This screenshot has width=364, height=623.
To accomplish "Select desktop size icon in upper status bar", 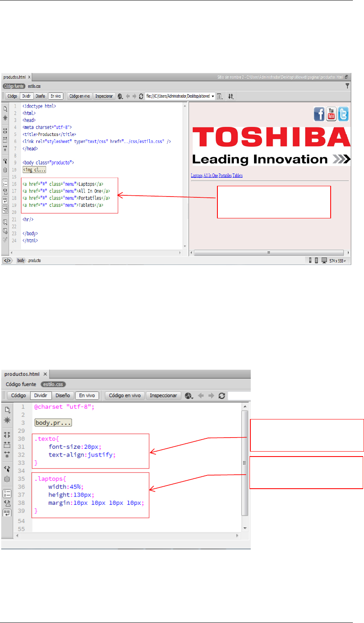I will [x=324, y=260].
